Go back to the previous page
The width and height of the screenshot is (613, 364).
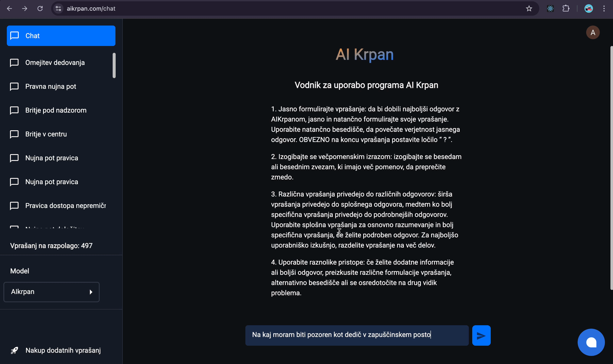click(9, 9)
